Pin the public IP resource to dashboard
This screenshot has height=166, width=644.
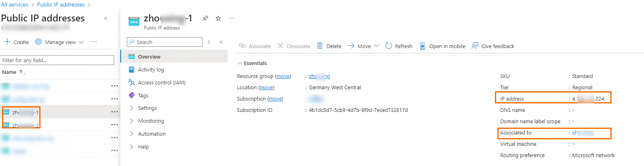click(205, 18)
